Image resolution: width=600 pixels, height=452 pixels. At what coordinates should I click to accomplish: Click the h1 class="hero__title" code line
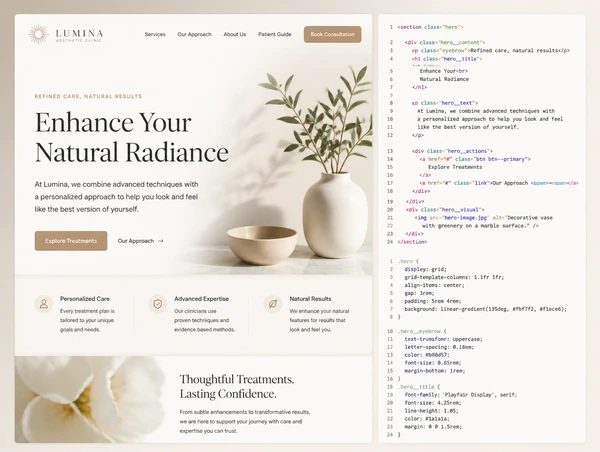447,59
